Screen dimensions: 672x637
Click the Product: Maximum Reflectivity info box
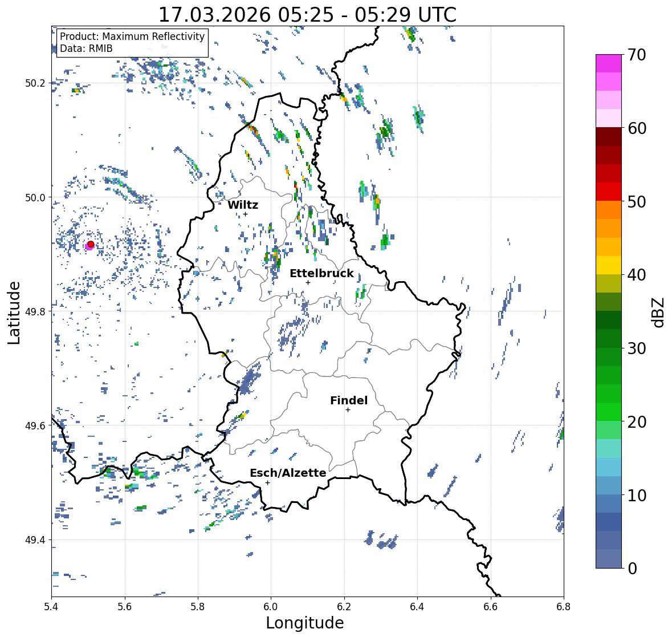coord(132,42)
